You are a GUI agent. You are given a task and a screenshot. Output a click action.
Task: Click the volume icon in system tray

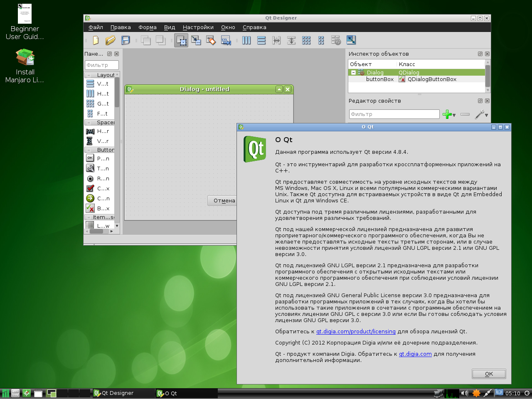click(464, 393)
